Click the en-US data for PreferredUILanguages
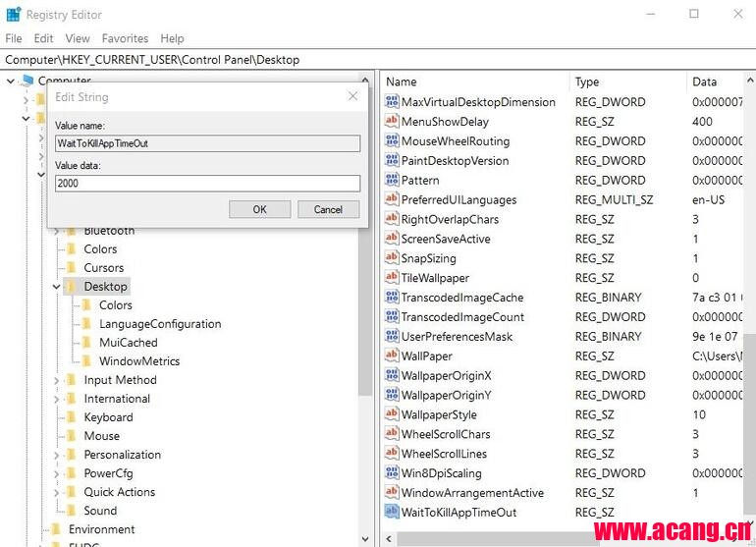756x547 pixels. 708,199
